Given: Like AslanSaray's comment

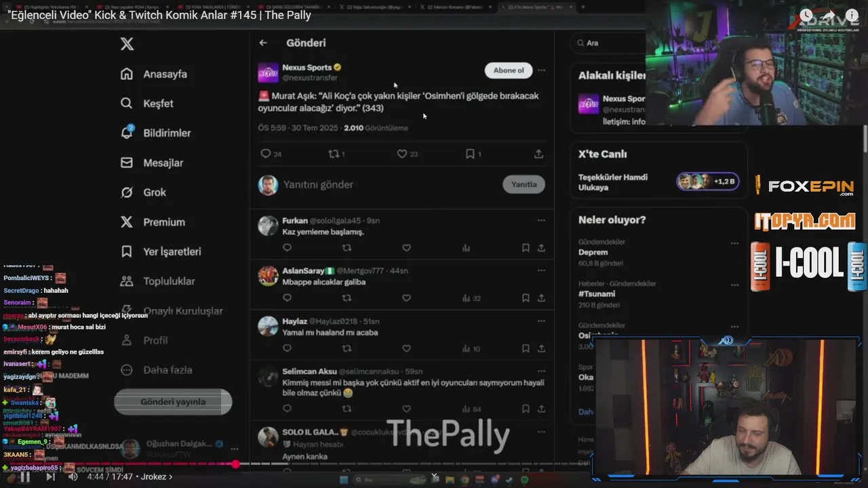Looking at the screenshot, I should (406, 298).
